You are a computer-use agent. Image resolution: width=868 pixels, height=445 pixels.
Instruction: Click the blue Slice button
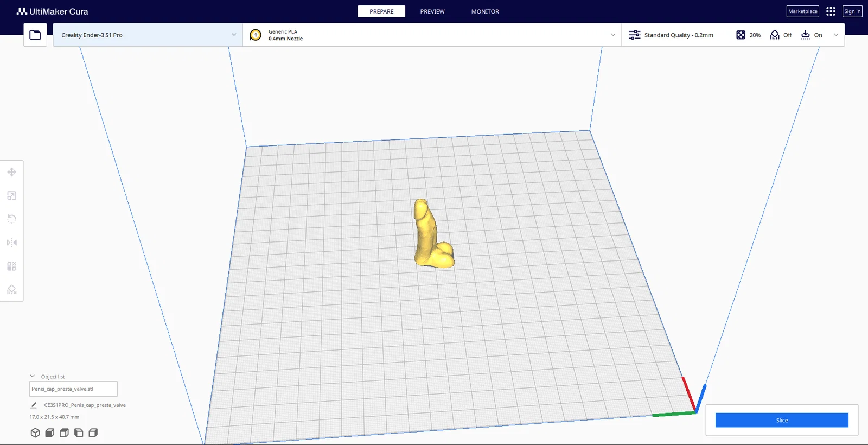(782, 420)
